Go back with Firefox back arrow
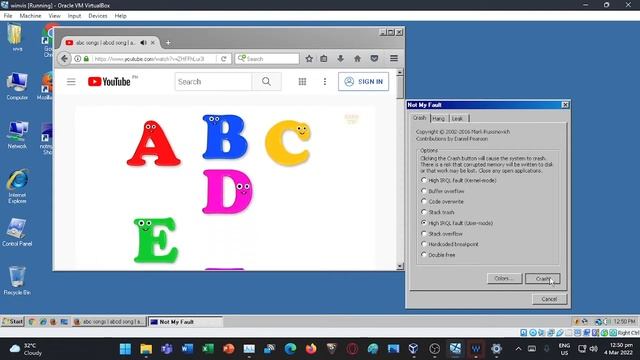Screen dimensions: 640x360 64,59
